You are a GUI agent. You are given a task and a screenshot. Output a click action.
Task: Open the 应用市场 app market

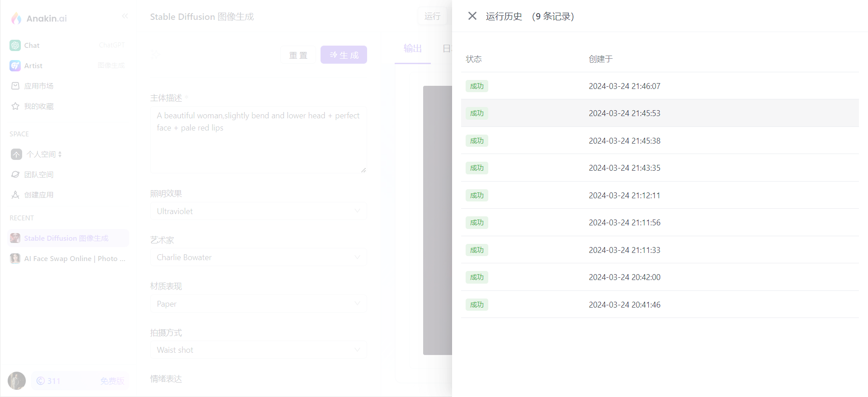click(x=68, y=86)
